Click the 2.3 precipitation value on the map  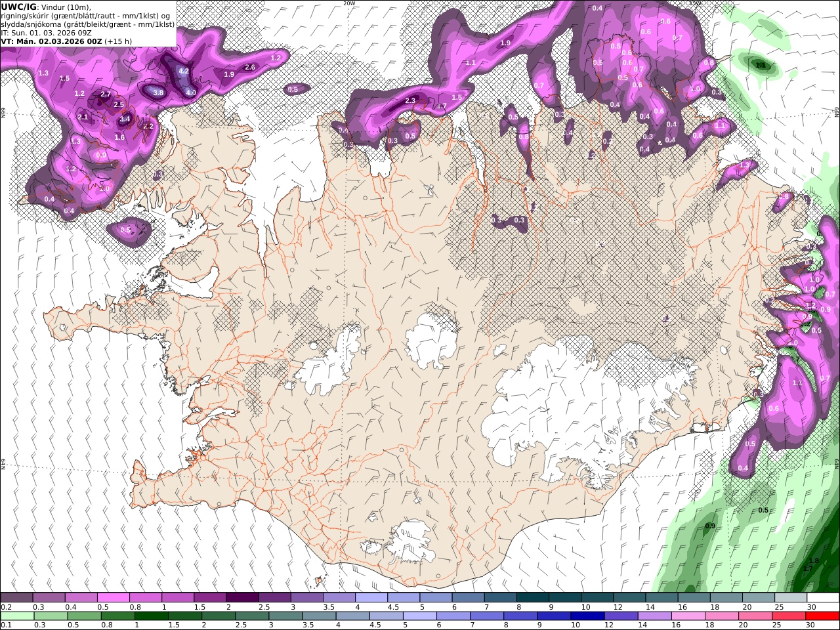click(410, 100)
